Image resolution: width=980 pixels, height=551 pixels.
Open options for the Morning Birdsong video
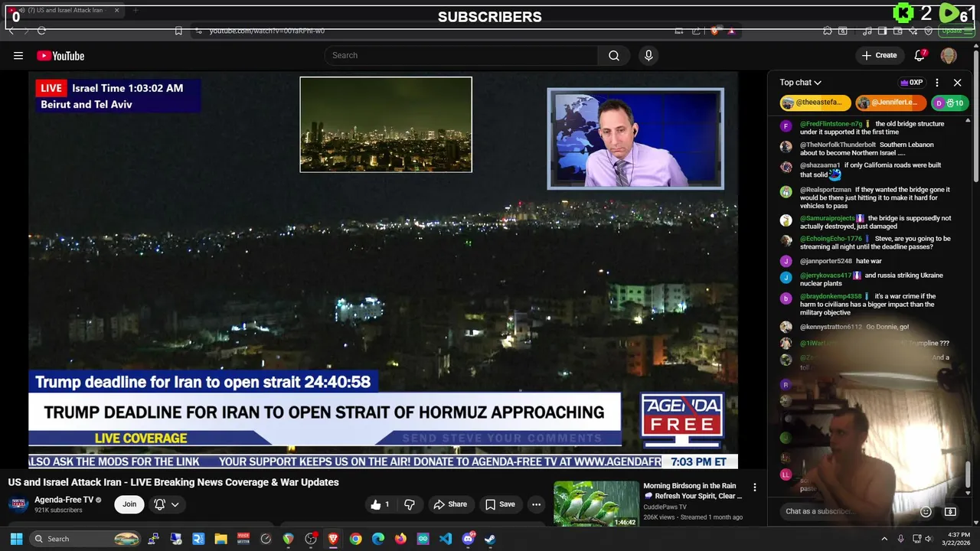pyautogui.click(x=755, y=487)
